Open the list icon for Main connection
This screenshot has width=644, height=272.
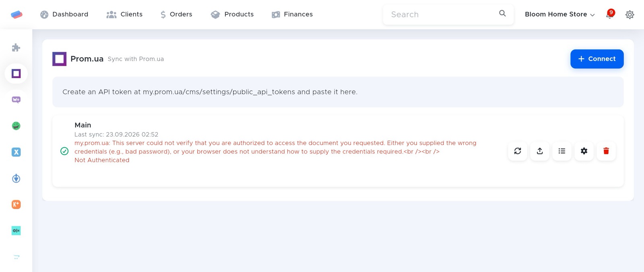[x=562, y=151]
